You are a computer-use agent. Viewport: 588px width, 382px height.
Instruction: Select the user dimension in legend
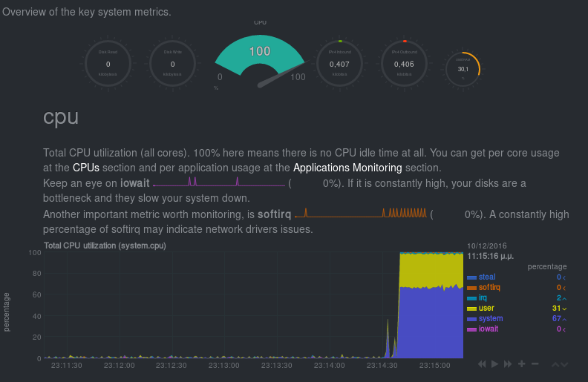pos(486,308)
